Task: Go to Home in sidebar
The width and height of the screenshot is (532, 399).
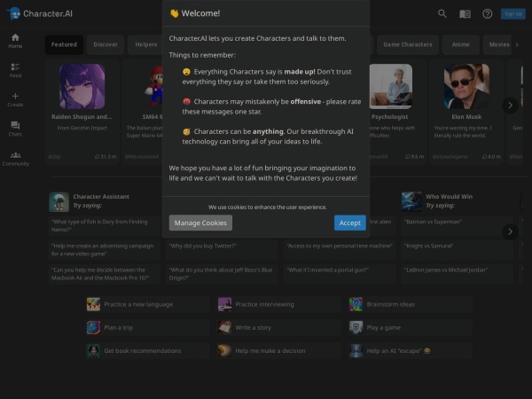Action: click(15, 40)
